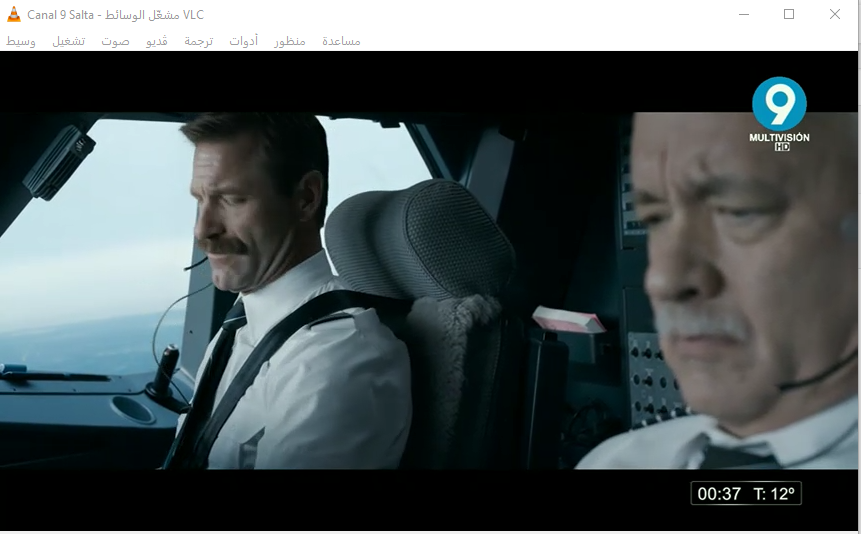Open the ترجمة (Subtitle) menu

[x=199, y=41]
